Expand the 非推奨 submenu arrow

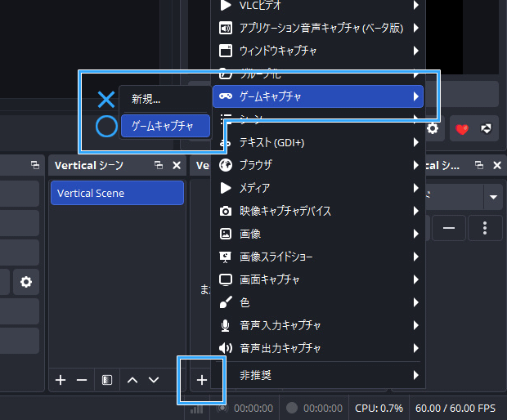pyautogui.click(x=415, y=375)
